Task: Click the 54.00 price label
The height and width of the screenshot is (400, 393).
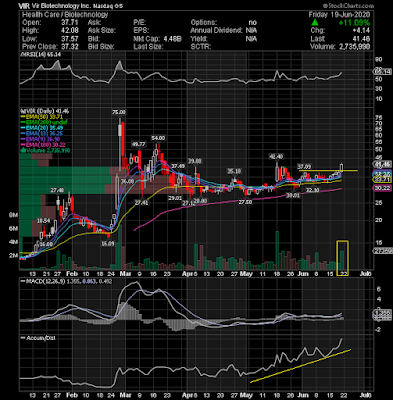Action: click(x=158, y=138)
